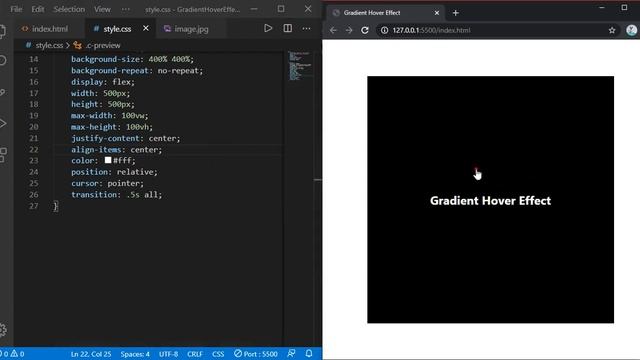640x360 pixels.
Task: Open Explorer in the activity bar
Action: click(2, 31)
